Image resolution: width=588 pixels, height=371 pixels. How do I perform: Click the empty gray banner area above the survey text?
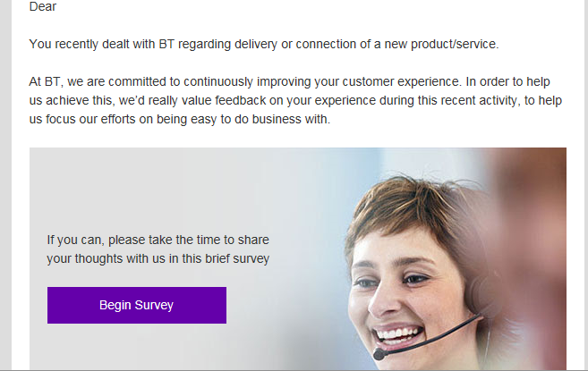click(x=161, y=183)
